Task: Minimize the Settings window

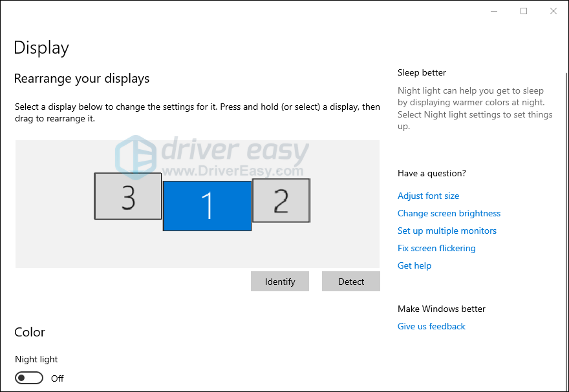Action: click(x=494, y=11)
